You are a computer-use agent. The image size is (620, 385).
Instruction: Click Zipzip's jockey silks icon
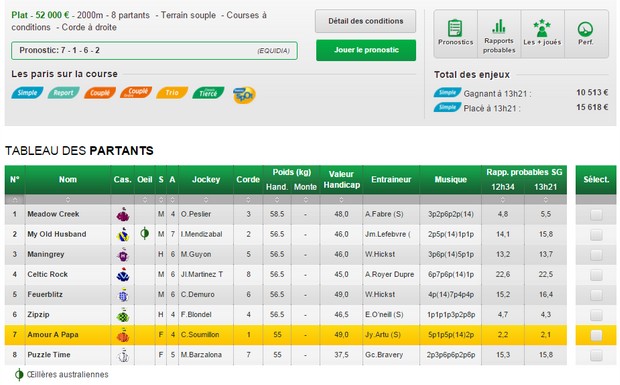123,315
